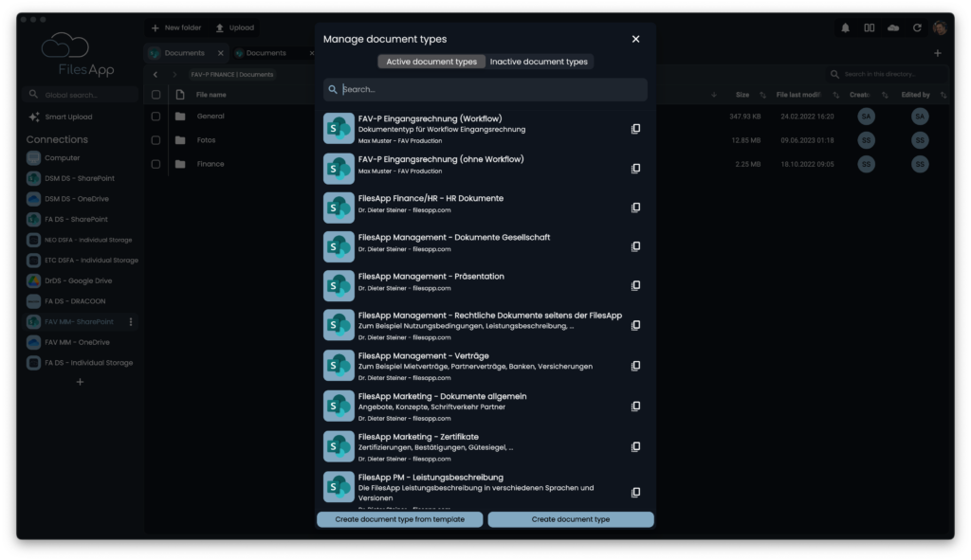Click Create document type from template
Viewport: 971px width, 560px height.
pos(400,519)
